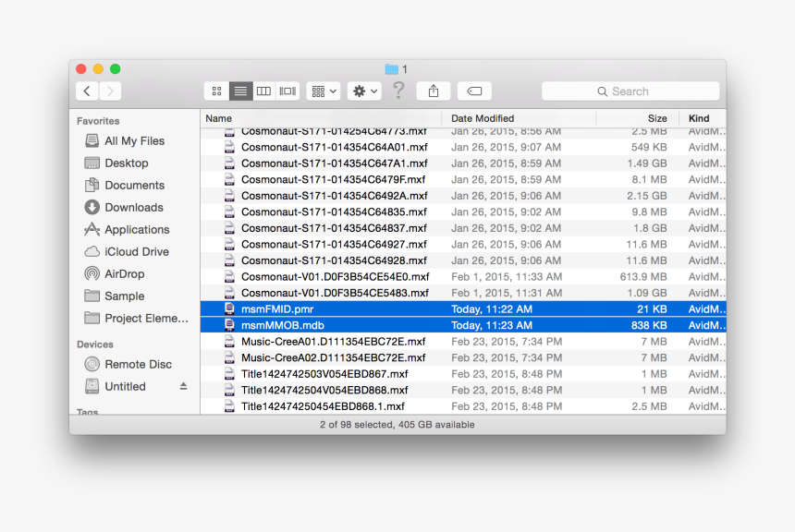Sort by the Size column header

click(637, 118)
